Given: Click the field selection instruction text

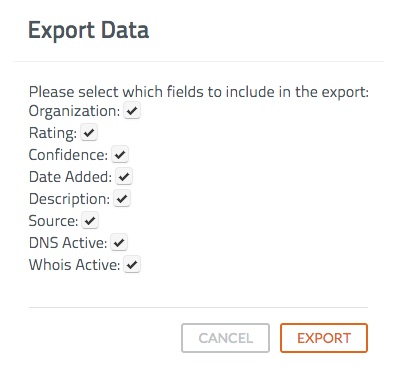Looking at the screenshot, I should coord(199,92).
